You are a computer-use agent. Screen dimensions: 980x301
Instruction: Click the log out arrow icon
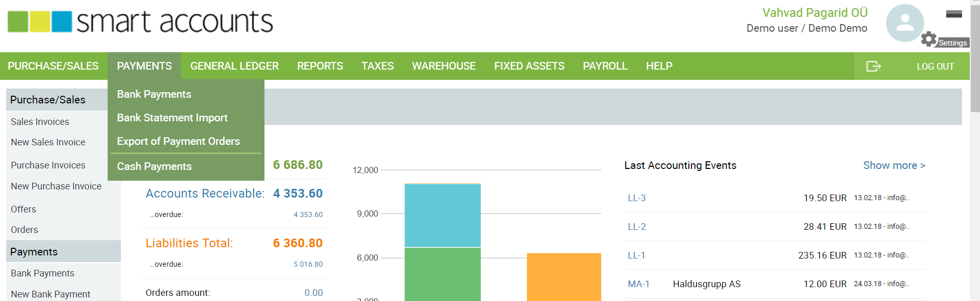[x=873, y=66]
